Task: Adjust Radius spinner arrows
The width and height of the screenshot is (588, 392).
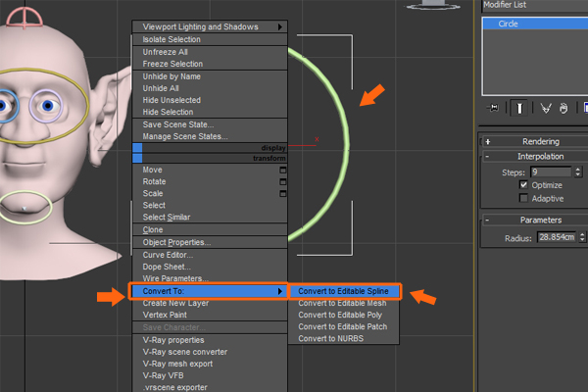Action: pyautogui.click(x=582, y=237)
